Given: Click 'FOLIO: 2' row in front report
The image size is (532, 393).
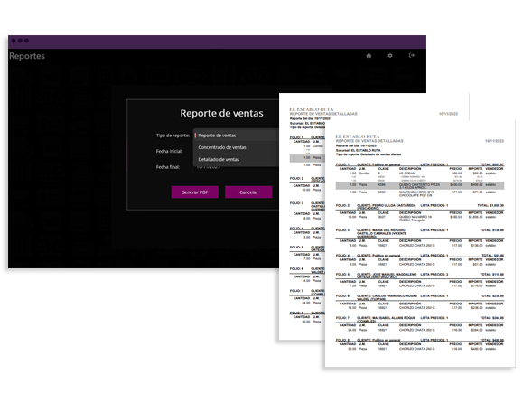Looking at the screenshot, I should click(x=420, y=206).
